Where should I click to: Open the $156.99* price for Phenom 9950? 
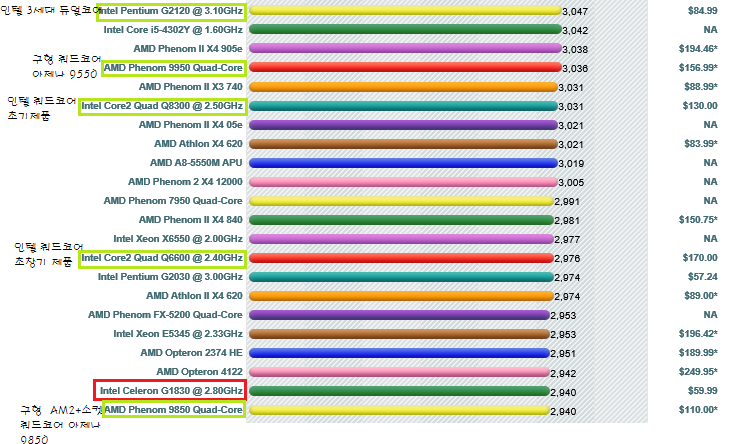697,68
